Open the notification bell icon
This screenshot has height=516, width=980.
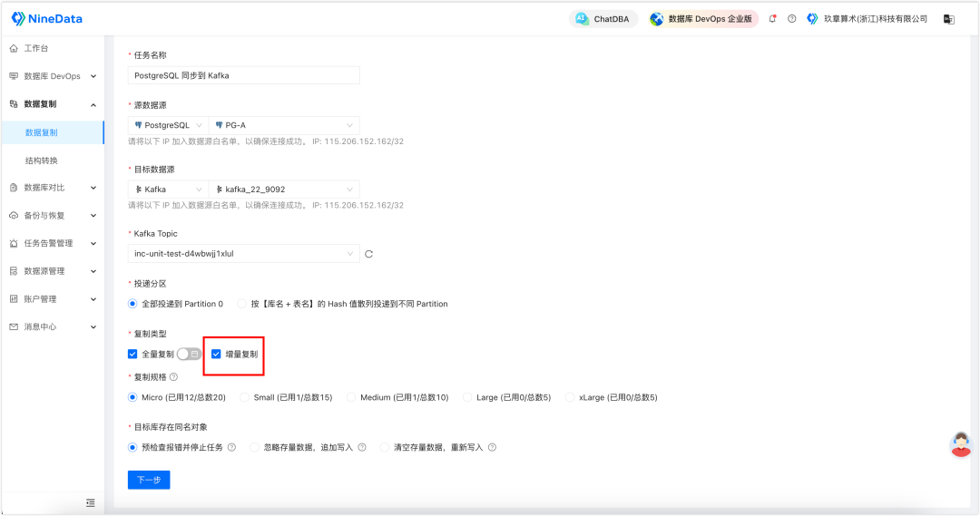click(x=772, y=19)
